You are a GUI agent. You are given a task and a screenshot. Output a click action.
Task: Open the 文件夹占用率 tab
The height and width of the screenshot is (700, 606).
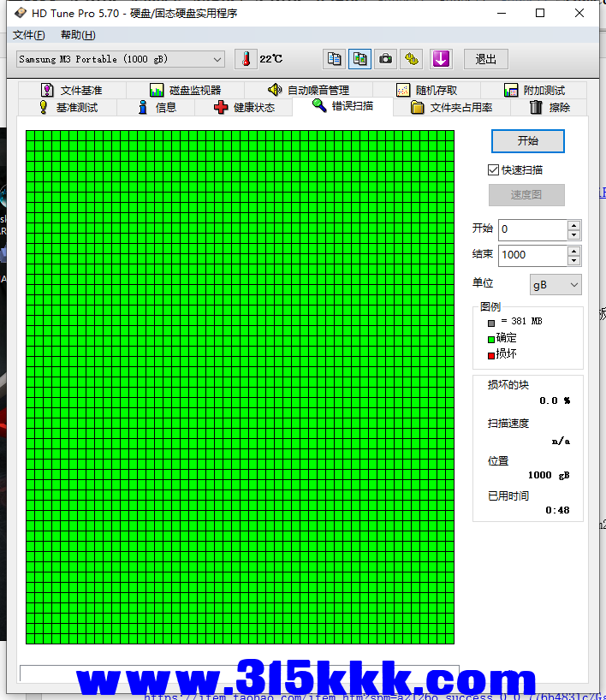pos(451,108)
